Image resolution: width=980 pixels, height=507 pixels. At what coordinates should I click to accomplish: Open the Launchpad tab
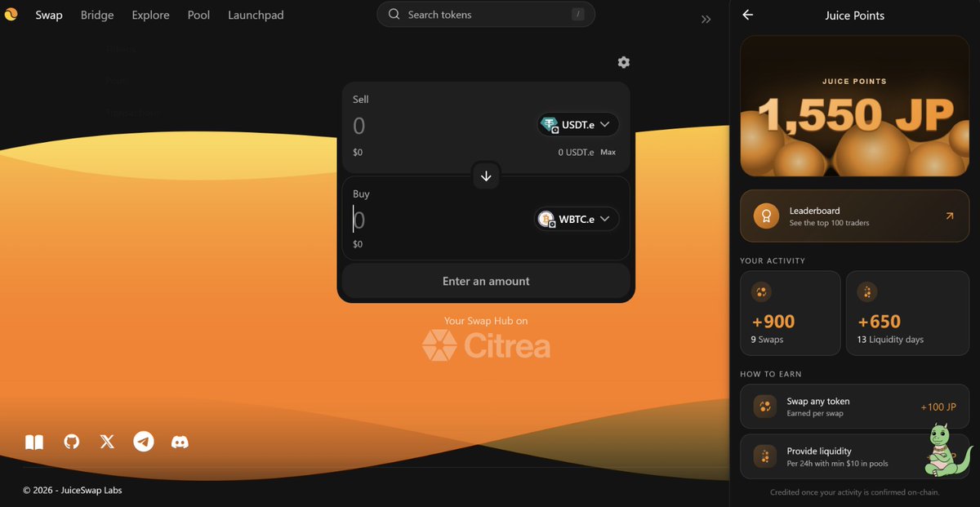(256, 15)
